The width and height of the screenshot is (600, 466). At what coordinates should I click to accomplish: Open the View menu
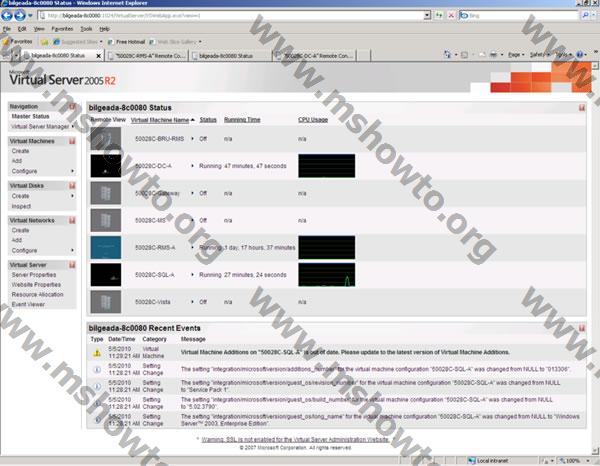coord(39,29)
